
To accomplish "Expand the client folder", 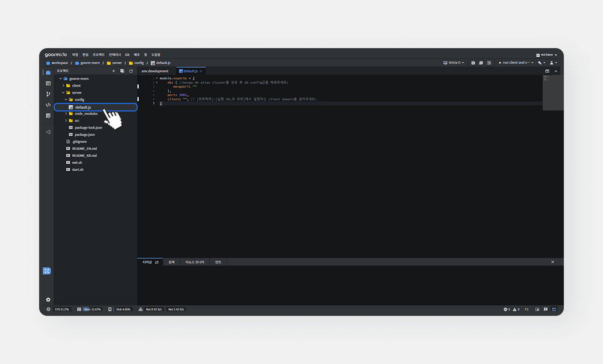I will click(63, 86).
